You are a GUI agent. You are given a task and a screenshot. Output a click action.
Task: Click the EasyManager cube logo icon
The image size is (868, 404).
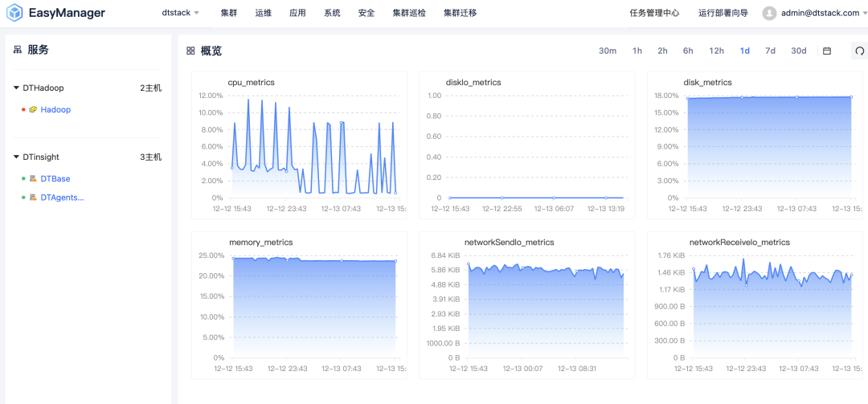[x=14, y=13]
